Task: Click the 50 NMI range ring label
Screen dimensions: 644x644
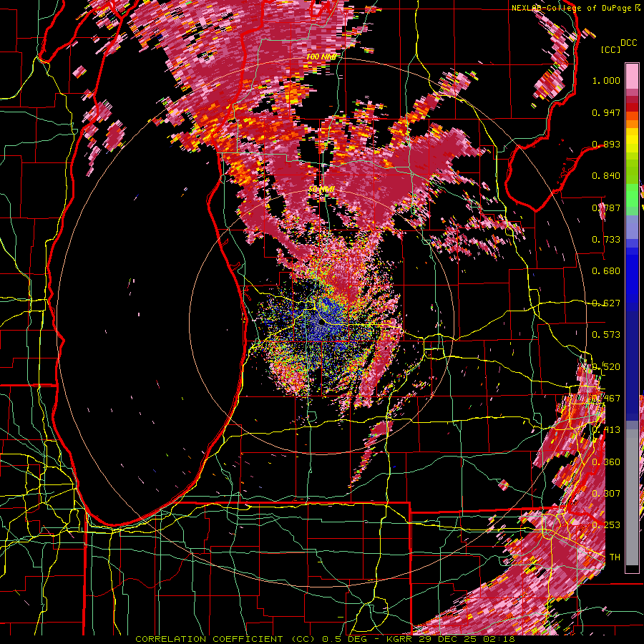Action: click(321, 189)
